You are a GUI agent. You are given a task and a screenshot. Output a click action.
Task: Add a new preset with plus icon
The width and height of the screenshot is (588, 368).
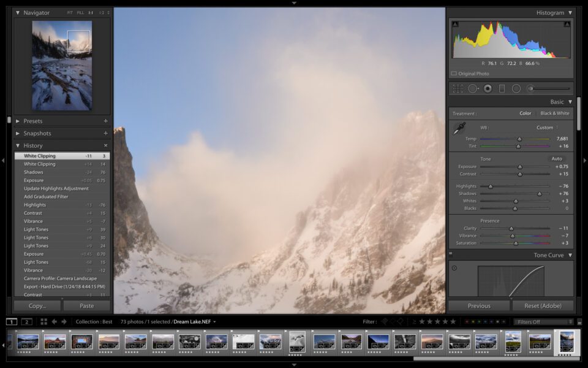pyautogui.click(x=105, y=121)
